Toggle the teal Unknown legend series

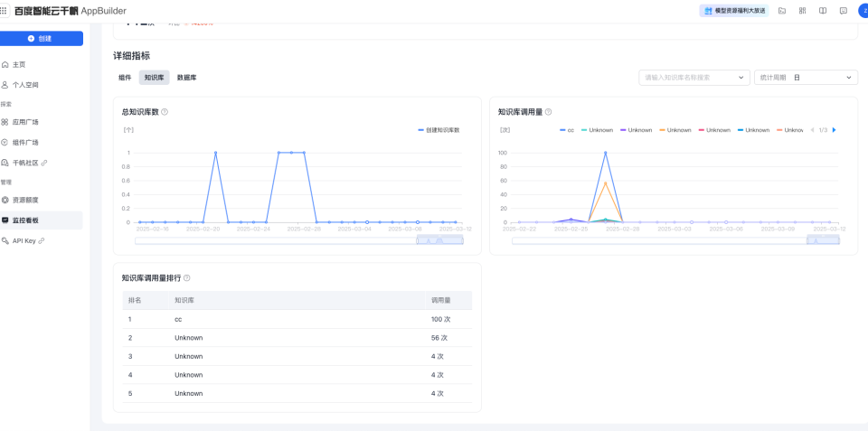click(x=597, y=130)
